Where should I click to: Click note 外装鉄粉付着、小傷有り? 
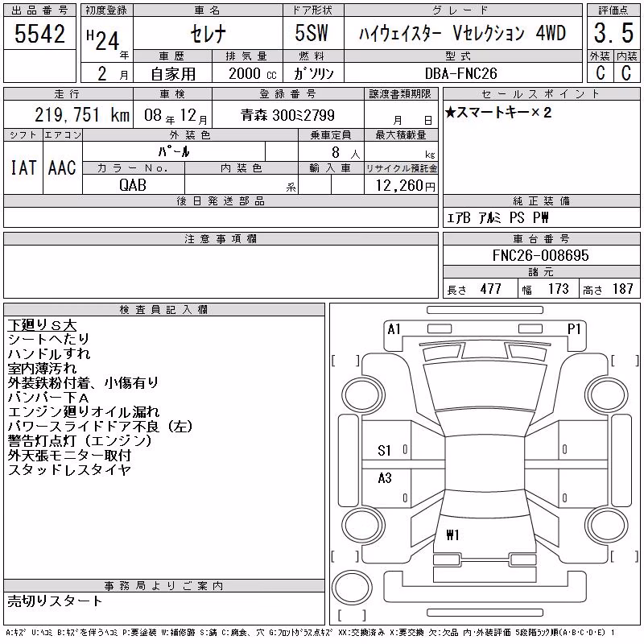[x=83, y=383]
